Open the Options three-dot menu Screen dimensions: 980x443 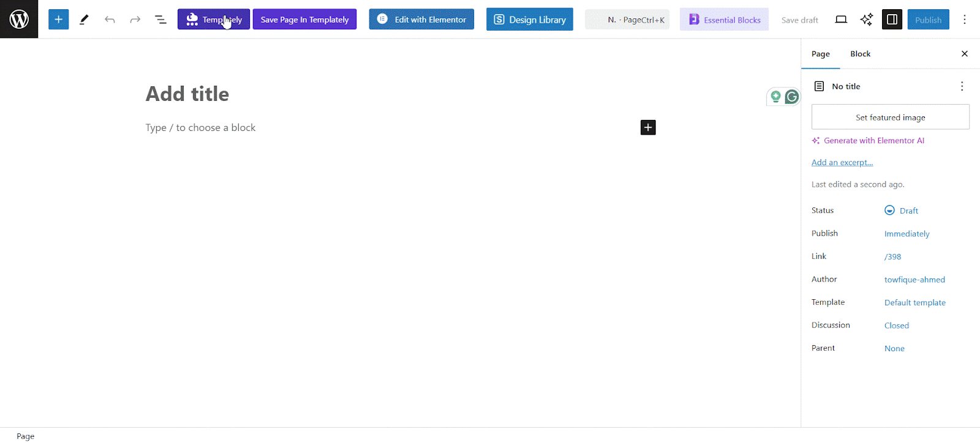tap(965, 20)
